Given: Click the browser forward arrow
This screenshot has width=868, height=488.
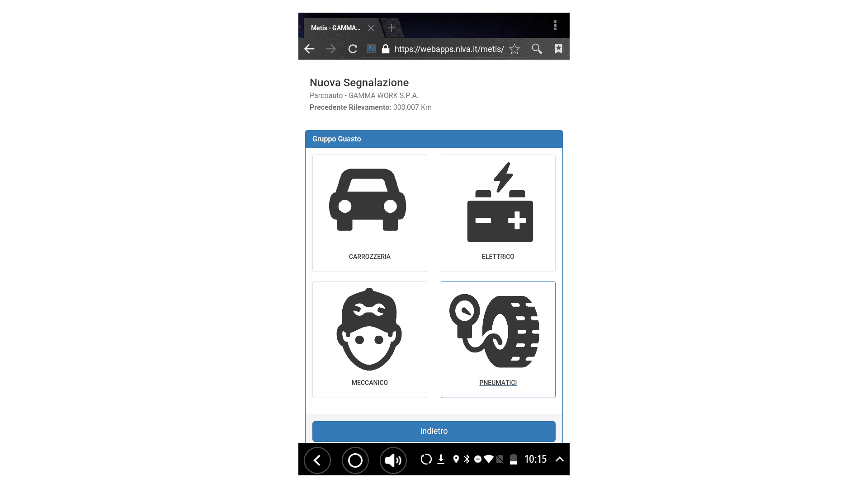Looking at the screenshot, I should tap(331, 49).
